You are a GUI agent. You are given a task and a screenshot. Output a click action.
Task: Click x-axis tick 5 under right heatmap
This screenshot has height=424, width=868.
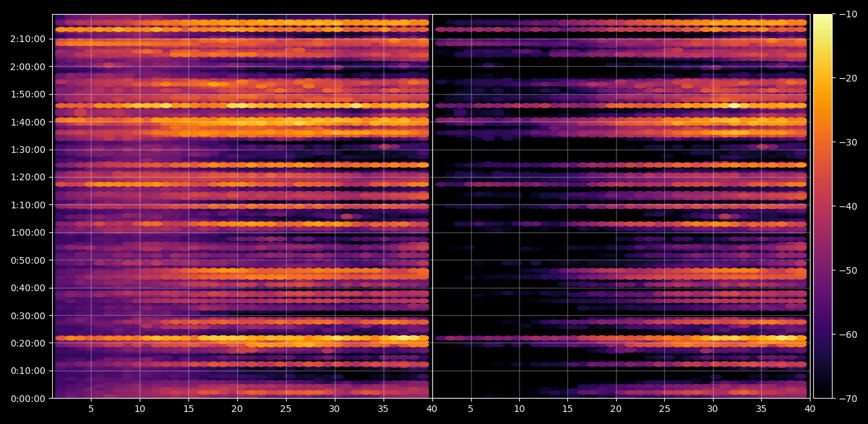[x=470, y=409]
